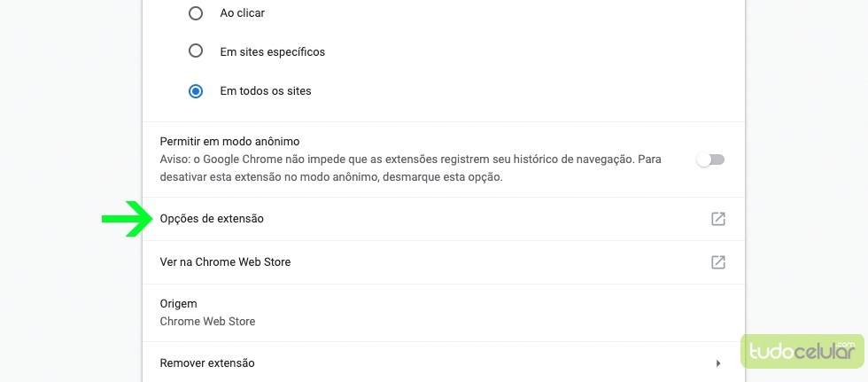Click 'Ver na Chrome Web Store' text
Image resolution: width=868 pixels, height=382 pixels.
click(225, 261)
